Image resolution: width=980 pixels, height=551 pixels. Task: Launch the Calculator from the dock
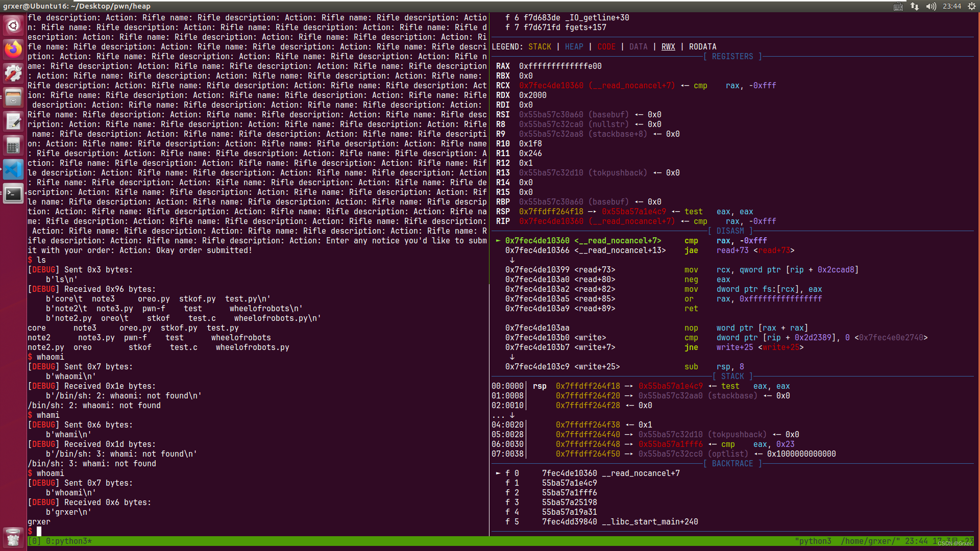(13, 146)
